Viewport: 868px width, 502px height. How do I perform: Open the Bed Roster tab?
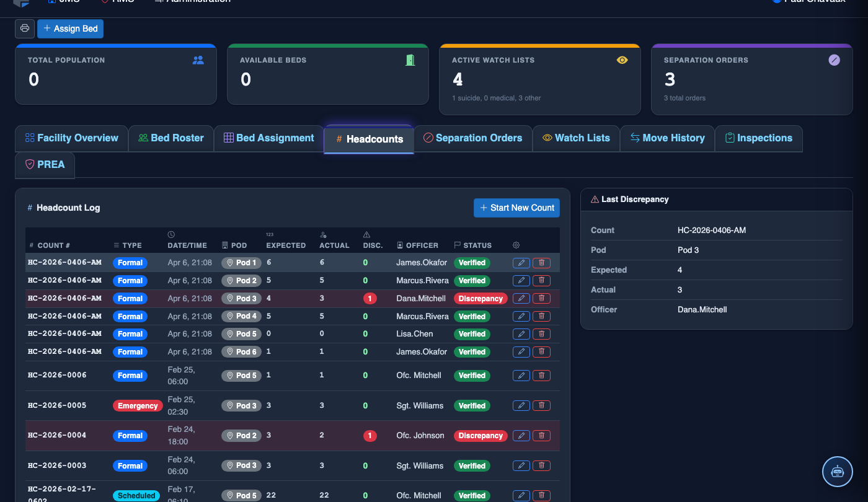tap(171, 138)
